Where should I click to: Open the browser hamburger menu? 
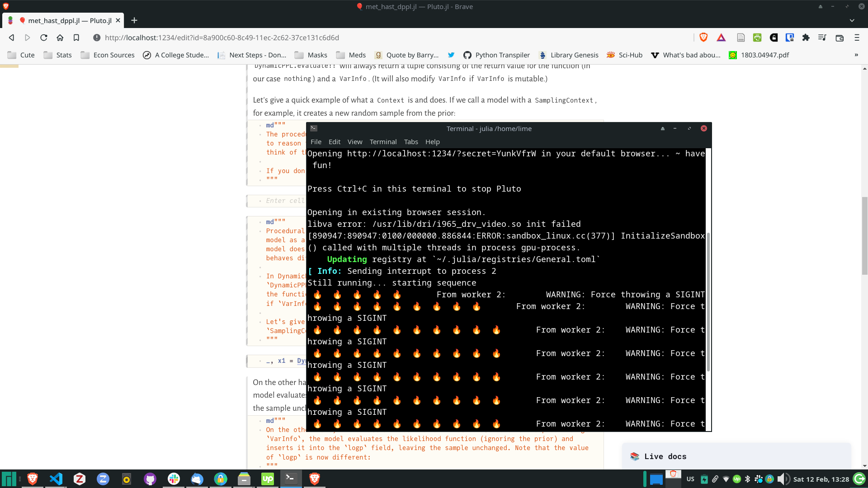pos(857,38)
